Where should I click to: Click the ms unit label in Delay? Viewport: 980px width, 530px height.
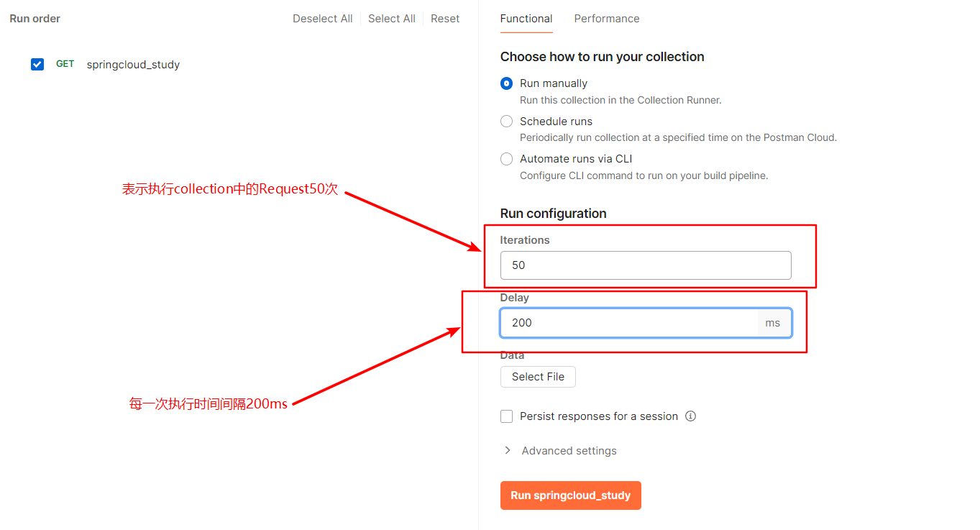tap(773, 323)
